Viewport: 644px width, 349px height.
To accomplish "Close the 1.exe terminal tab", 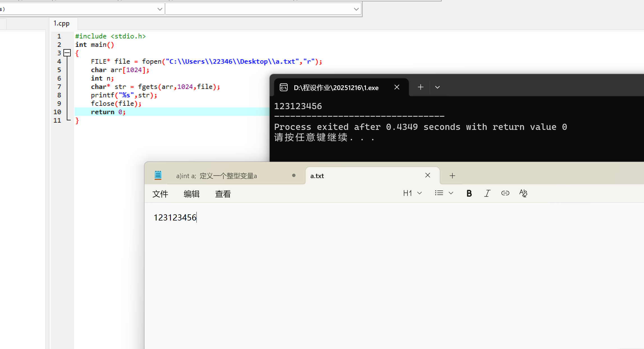I will click(x=397, y=87).
